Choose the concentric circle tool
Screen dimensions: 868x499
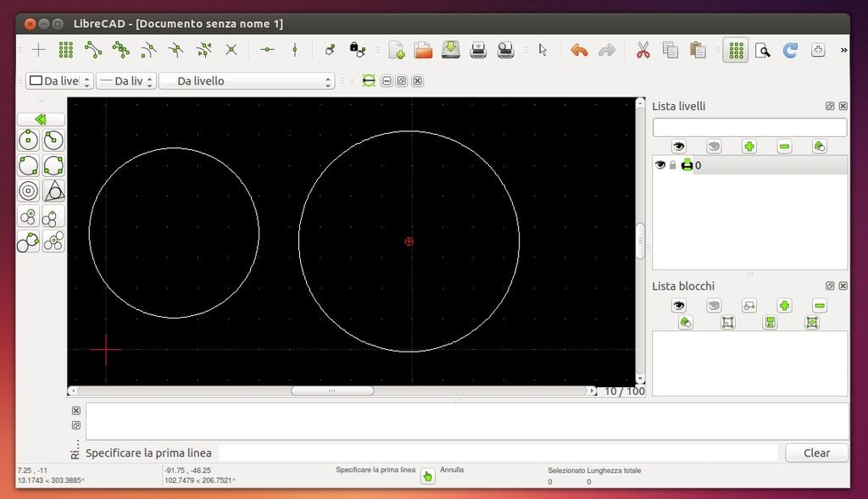click(x=28, y=191)
